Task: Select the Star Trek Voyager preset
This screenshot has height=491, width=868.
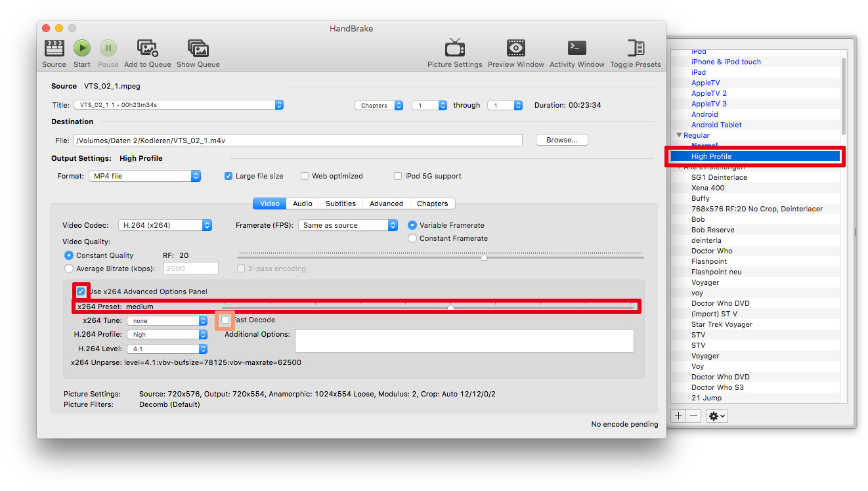Action: pyautogui.click(x=722, y=324)
